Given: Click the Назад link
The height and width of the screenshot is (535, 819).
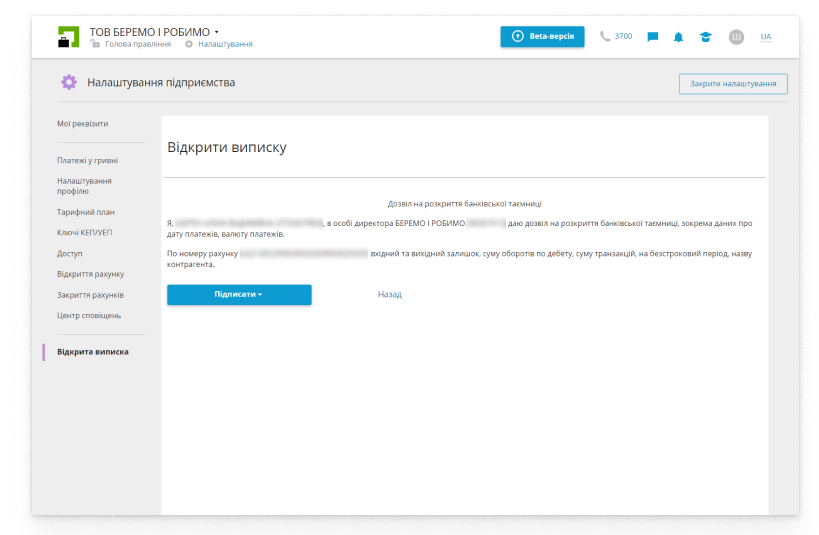Looking at the screenshot, I should click(x=389, y=295).
